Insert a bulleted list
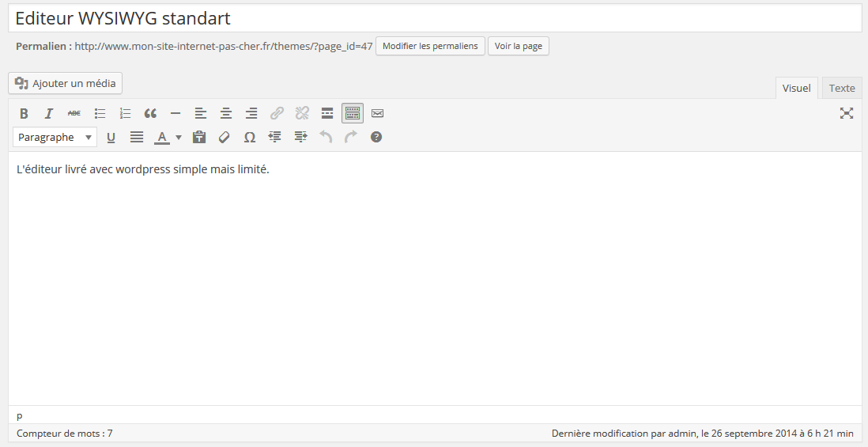 [100, 113]
